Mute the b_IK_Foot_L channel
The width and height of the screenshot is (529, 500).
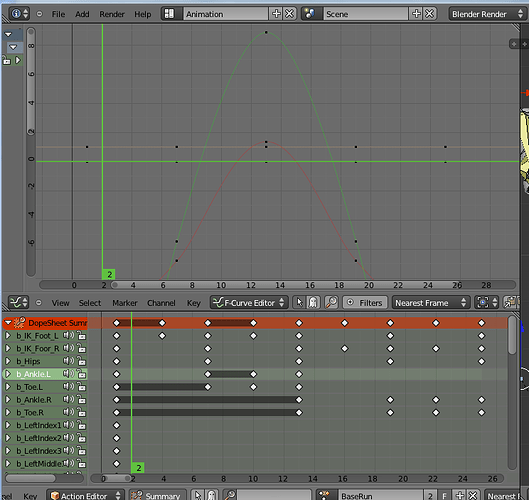(x=68, y=335)
